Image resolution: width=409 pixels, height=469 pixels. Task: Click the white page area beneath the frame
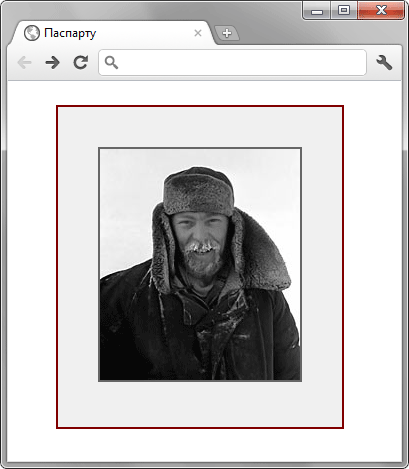pyautogui.click(x=200, y=445)
